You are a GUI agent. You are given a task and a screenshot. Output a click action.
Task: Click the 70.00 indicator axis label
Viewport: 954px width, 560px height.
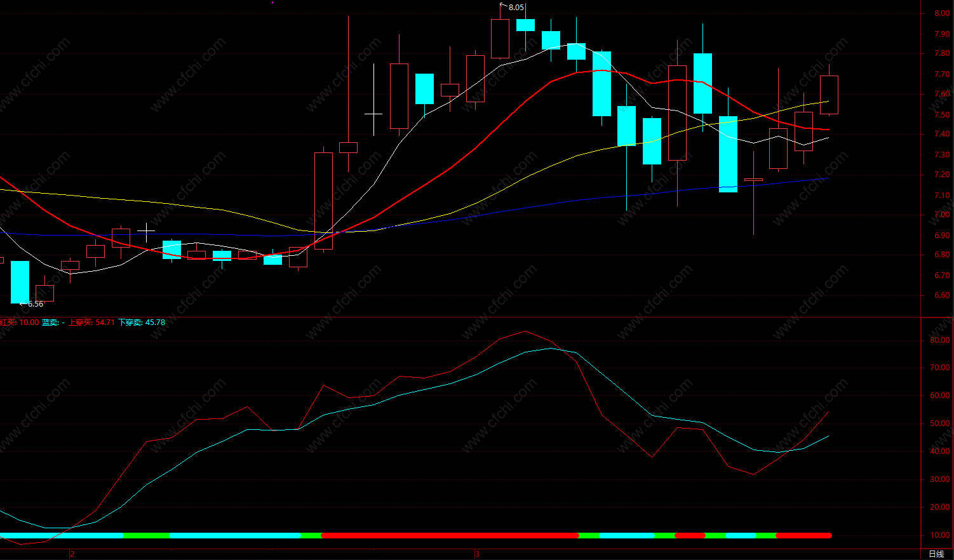coord(940,368)
